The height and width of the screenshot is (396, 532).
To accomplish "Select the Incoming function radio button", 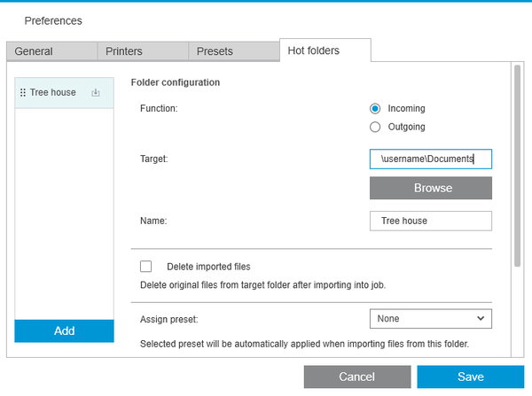I will (375, 108).
